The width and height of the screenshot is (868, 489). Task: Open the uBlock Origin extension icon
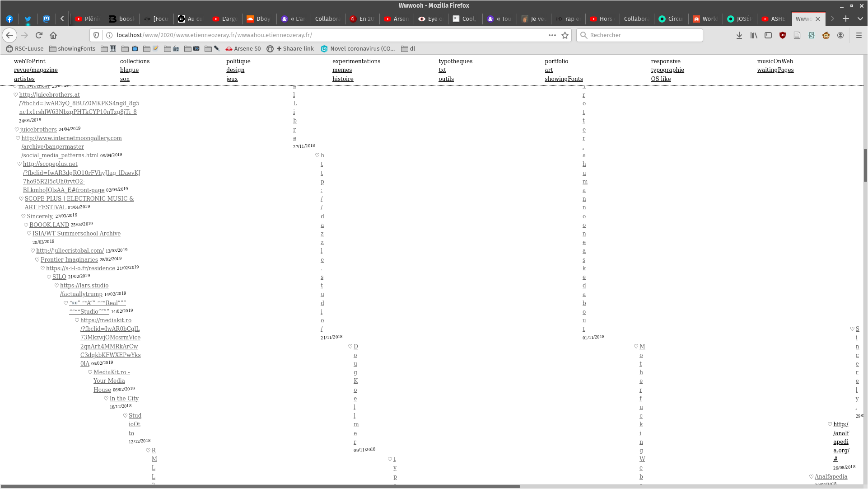coord(783,35)
